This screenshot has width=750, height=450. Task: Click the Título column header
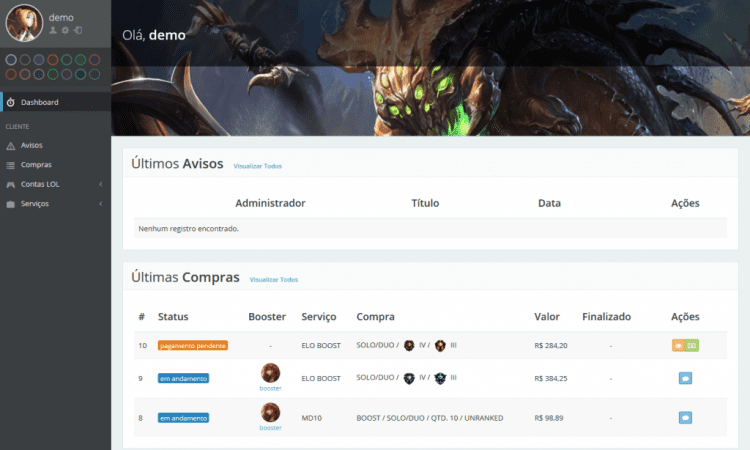point(425,203)
